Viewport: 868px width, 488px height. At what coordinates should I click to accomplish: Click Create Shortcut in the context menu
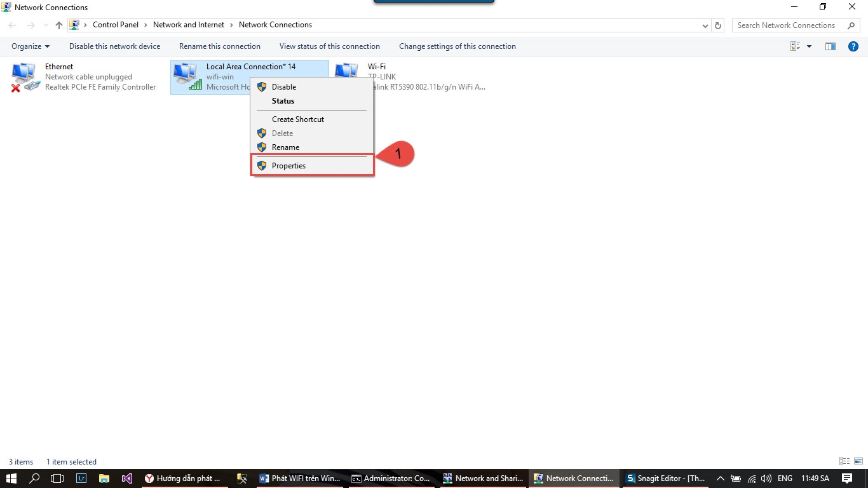313,119
